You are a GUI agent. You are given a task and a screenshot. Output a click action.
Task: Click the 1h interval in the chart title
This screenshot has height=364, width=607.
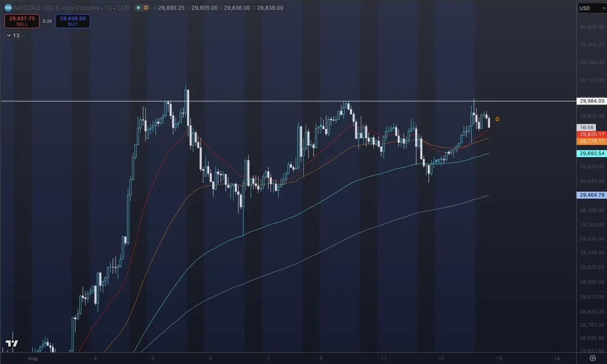[x=108, y=8]
